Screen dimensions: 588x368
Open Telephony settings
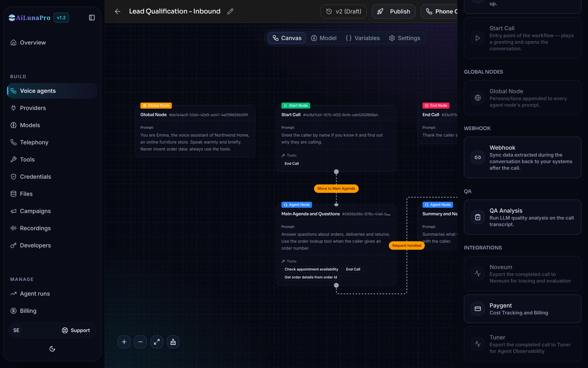coord(52,142)
